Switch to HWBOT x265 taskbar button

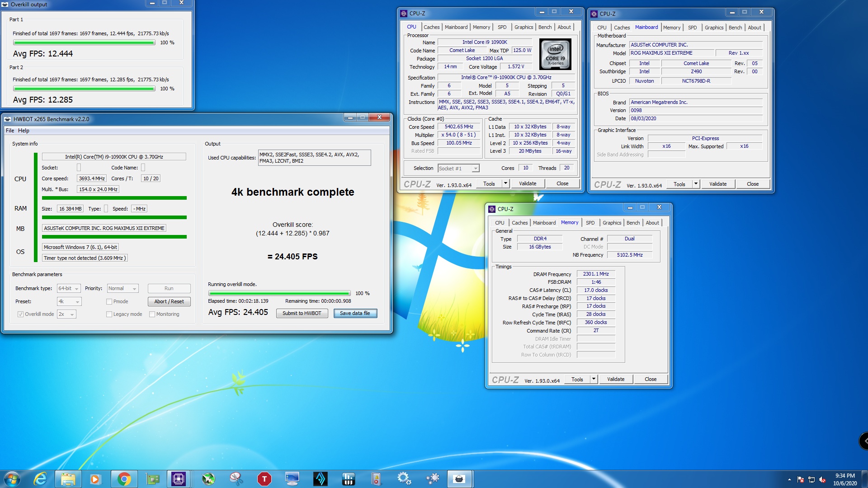click(460, 479)
